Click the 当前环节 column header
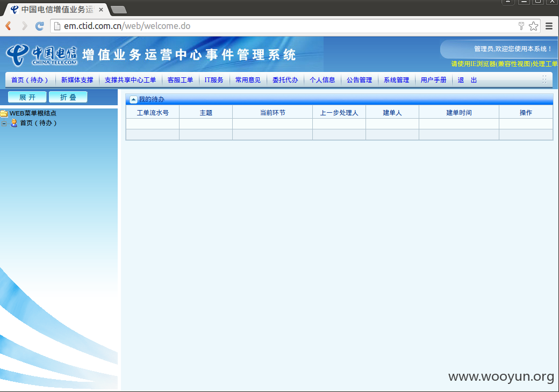 [273, 113]
